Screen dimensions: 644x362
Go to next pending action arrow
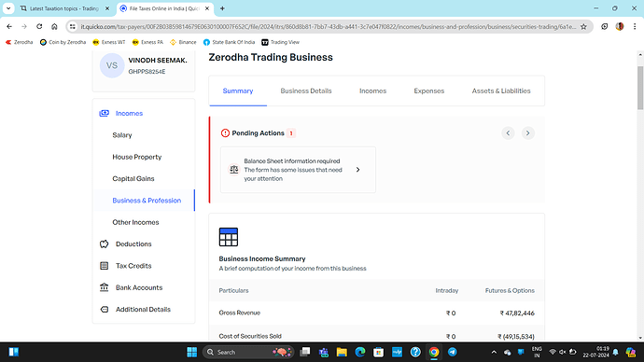(x=527, y=133)
